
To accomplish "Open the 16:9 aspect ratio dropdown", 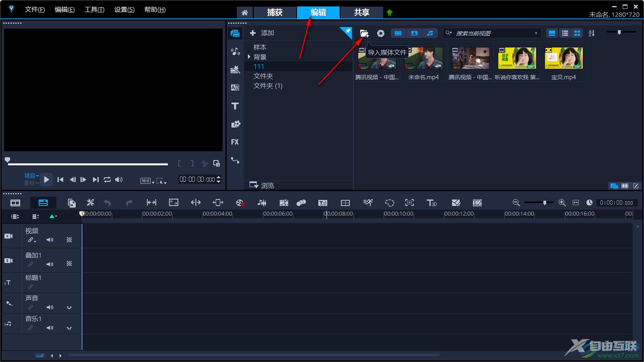I will pyautogui.click(x=147, y=181).
